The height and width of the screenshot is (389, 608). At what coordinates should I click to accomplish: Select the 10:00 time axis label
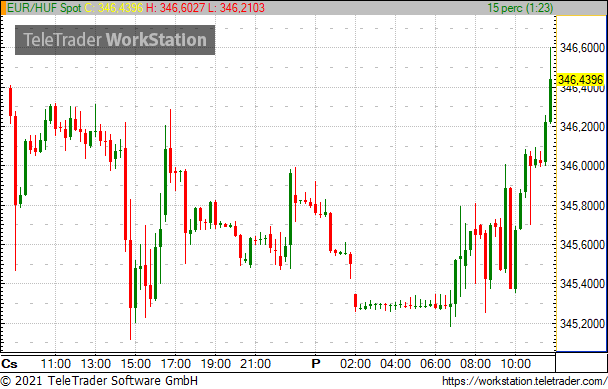(x=515, y=364)
